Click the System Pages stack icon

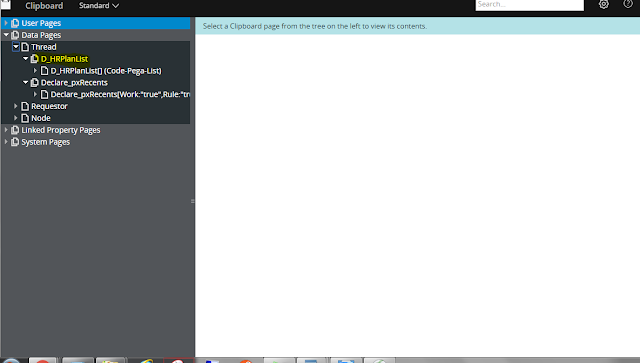coord(15,142)
